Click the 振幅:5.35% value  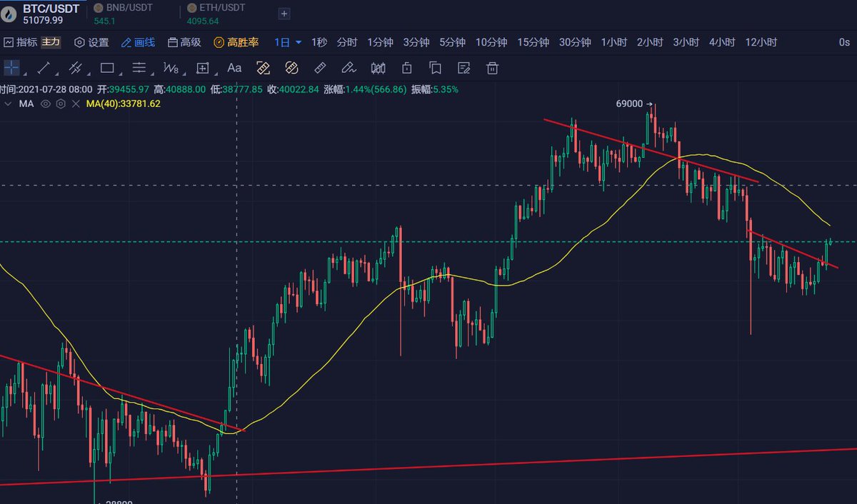tap(434, 89)
